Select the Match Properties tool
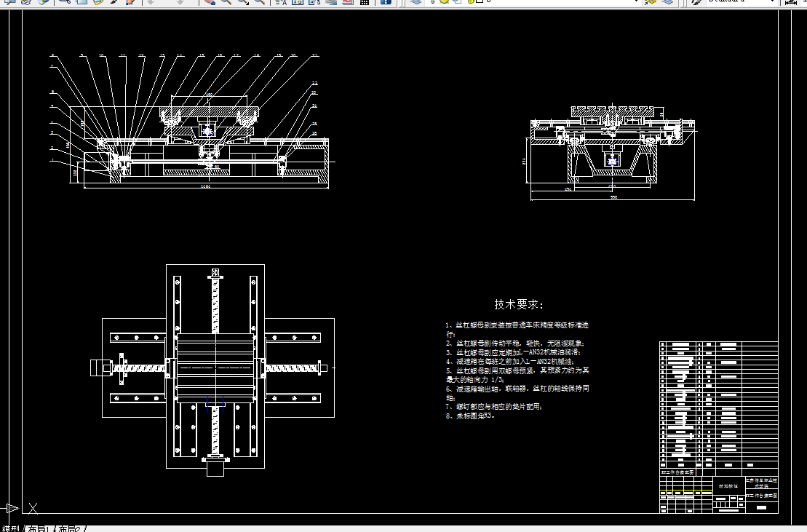The height and width of the screenshot is (532, 807). click(113, 3)
